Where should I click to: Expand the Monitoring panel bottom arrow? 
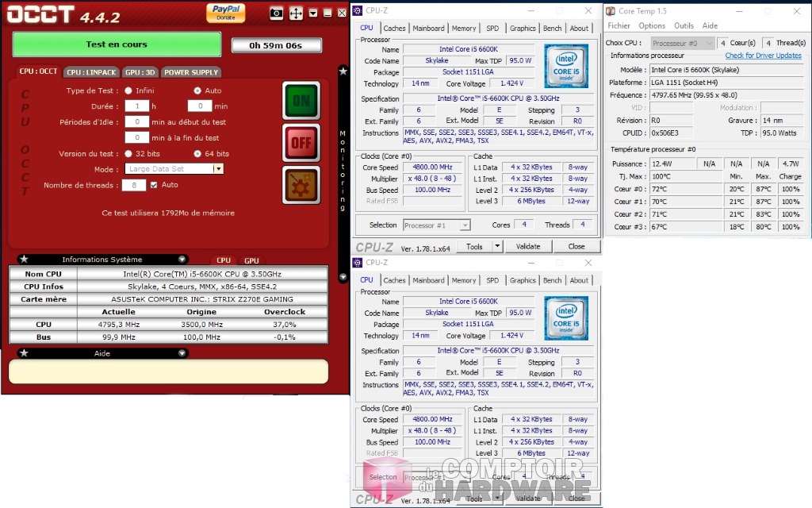pyautogui.click(x=343, y=277)
